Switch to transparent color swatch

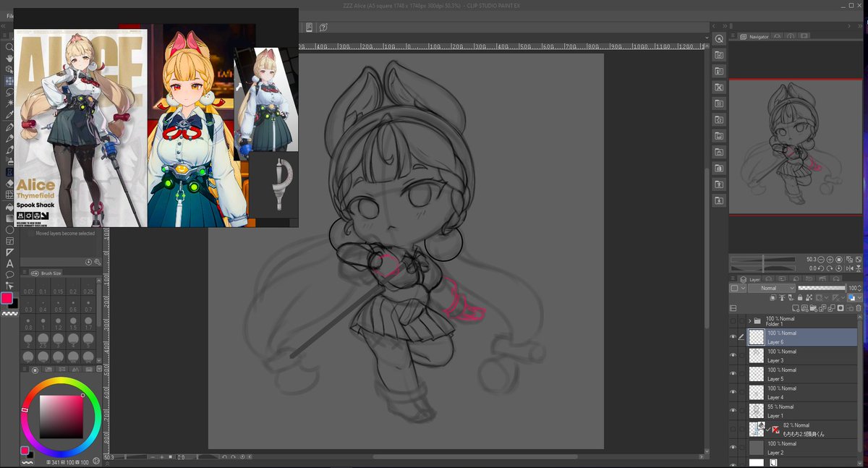10,313
